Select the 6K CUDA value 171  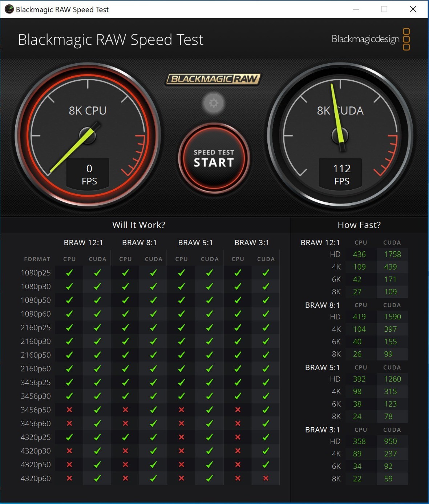390,279
